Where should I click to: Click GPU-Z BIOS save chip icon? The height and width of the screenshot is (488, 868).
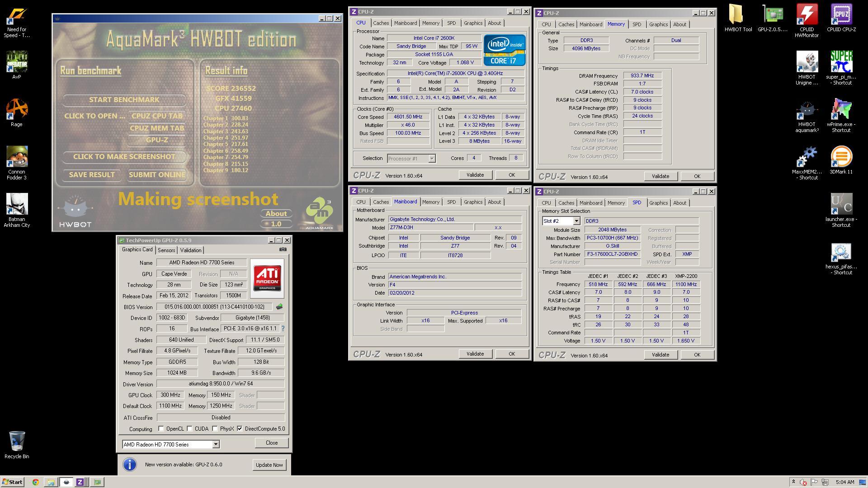(279, 307)
